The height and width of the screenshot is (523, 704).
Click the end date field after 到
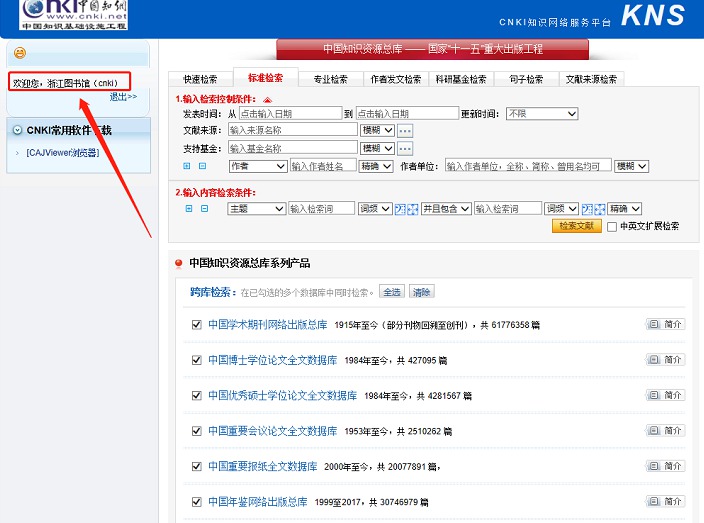coord(407,114)
